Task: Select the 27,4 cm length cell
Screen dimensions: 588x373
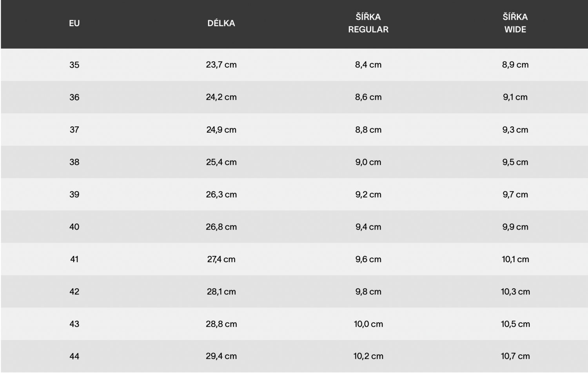Action: pos(221,259)
